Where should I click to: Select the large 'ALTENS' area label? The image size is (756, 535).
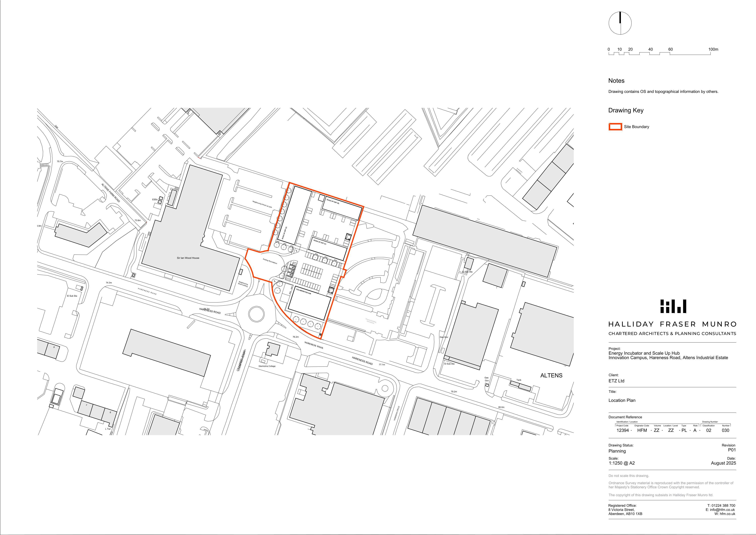[x=551, y=375]
